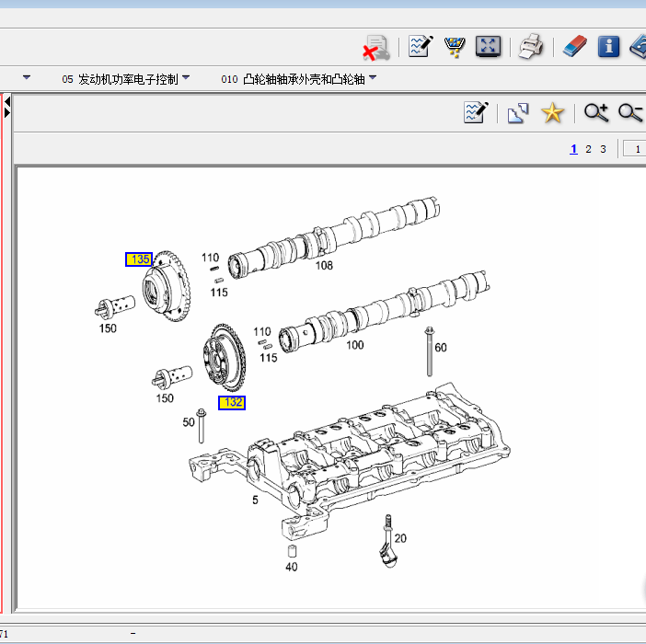
Task: Click part number 100 on lower camshaft
Action: click(354, 345)
